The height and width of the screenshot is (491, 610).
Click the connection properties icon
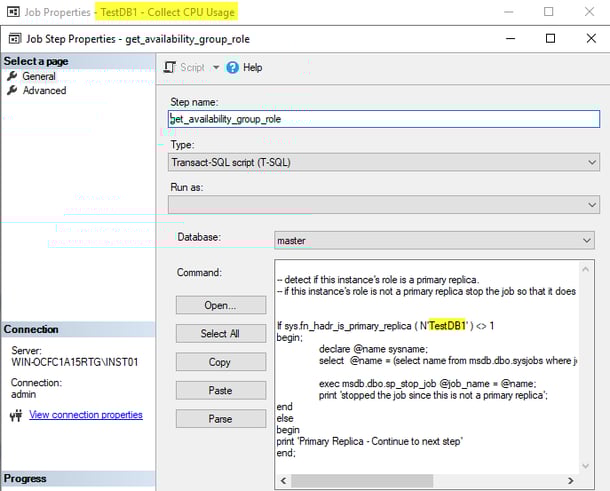[14, 414]
